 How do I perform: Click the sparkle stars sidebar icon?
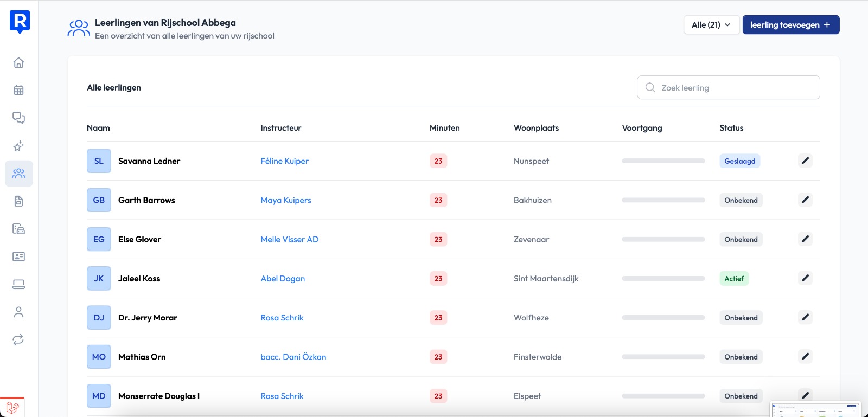point(18,146)
